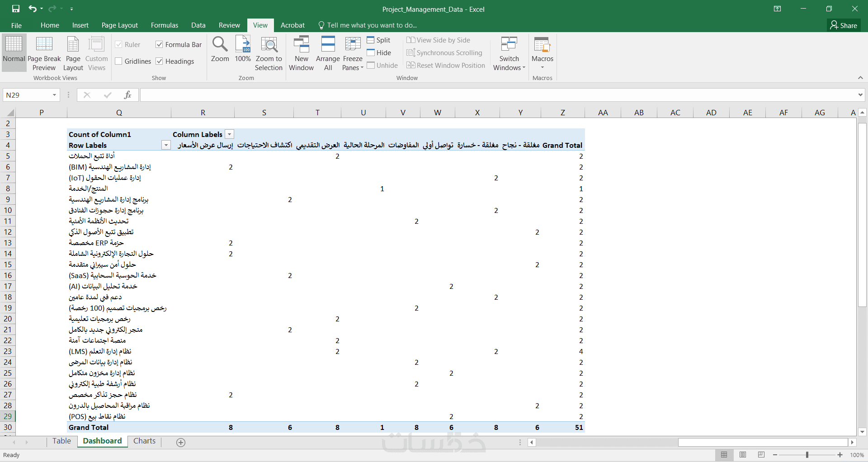Enable Gridlines checkbox
The image size is (868, 462).
(119, 61)
